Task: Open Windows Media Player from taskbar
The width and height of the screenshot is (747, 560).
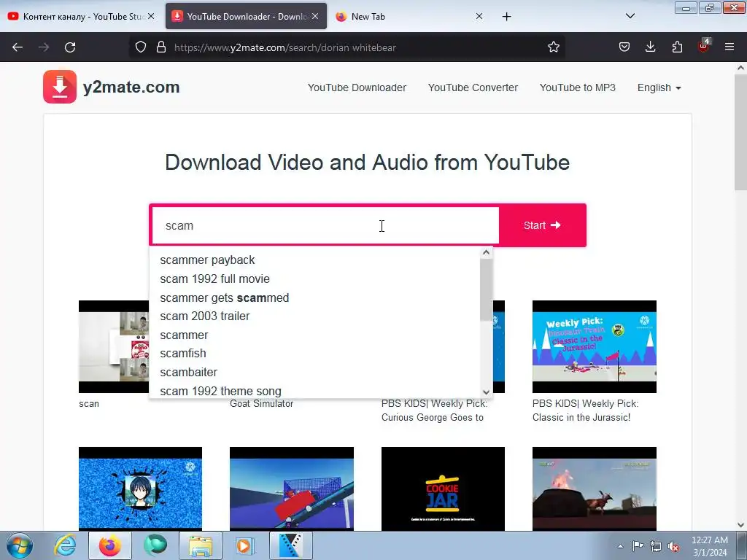Action: pos(245,545)
